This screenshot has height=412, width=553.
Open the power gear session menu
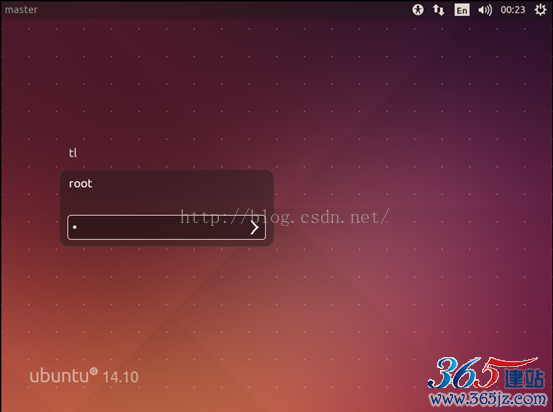[540, 10]
